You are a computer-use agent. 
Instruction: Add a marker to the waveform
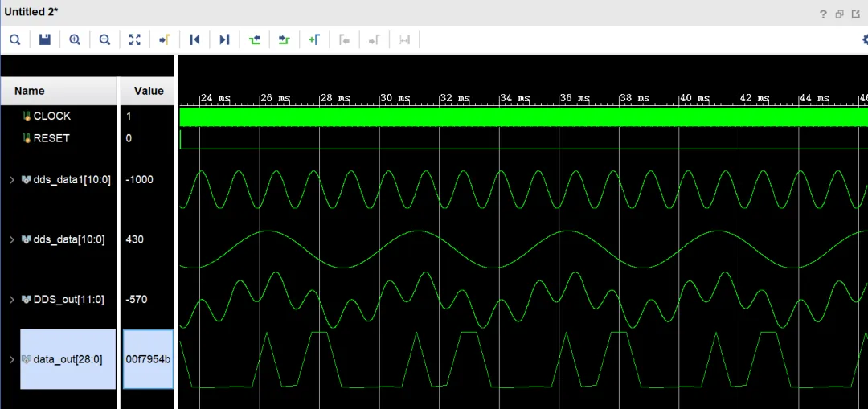[x=314, y=39]
